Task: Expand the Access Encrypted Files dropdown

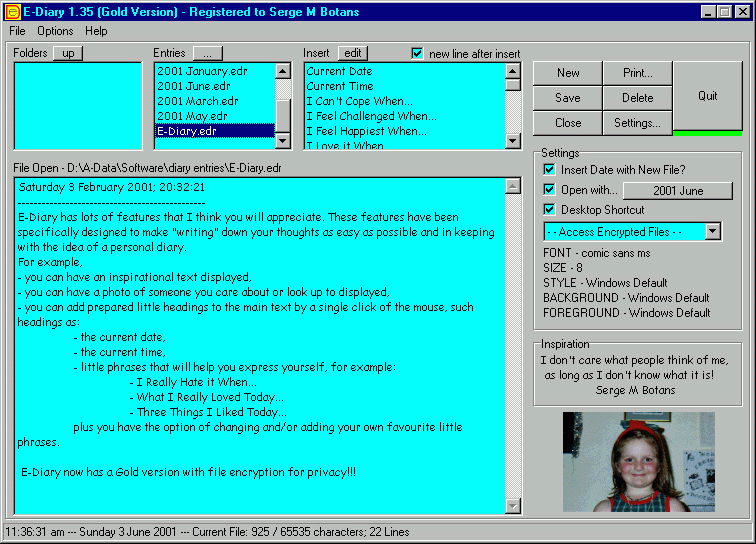Action: coord(712,232)
